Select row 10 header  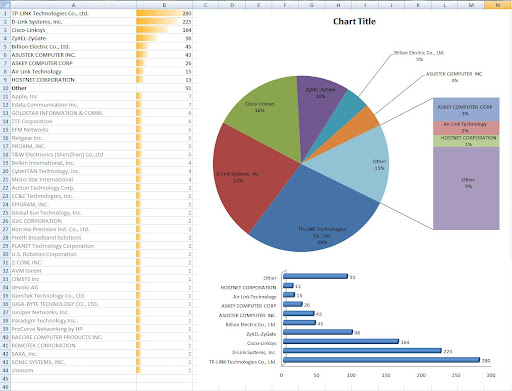5,88
